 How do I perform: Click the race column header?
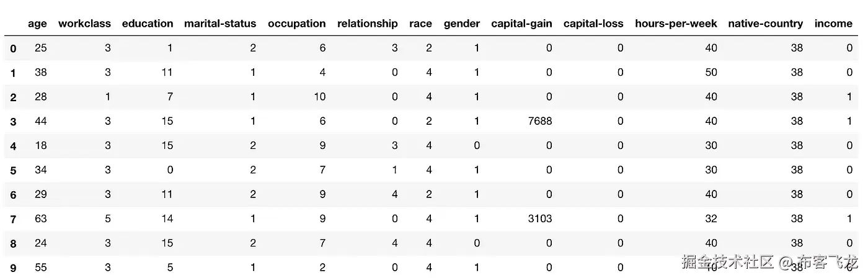[x=420, y=24]
